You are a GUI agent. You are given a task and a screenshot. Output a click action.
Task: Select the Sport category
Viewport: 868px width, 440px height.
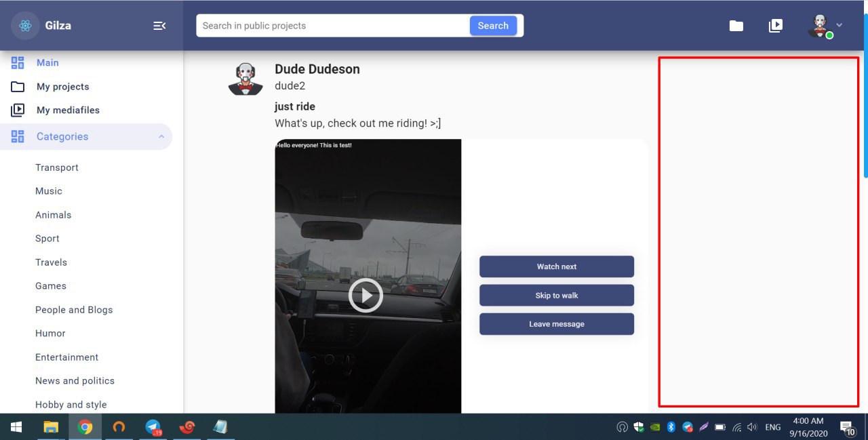tap(47, 239)
